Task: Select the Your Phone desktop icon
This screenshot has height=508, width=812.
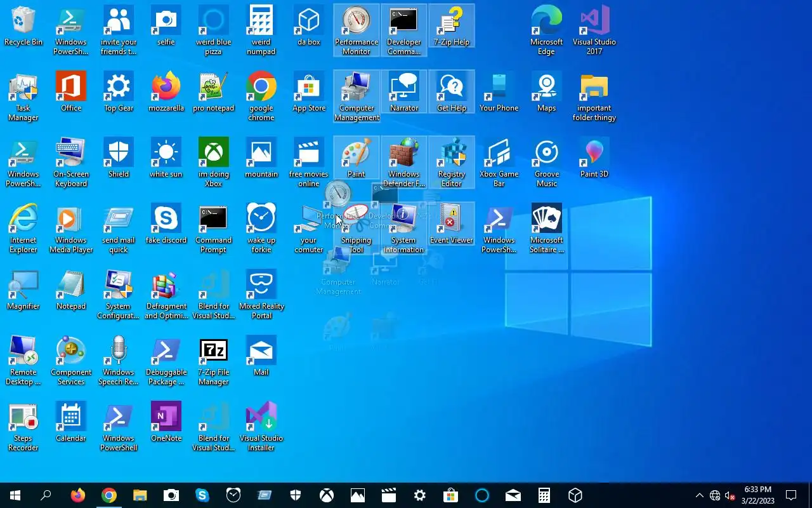Action: click(499, 93)
